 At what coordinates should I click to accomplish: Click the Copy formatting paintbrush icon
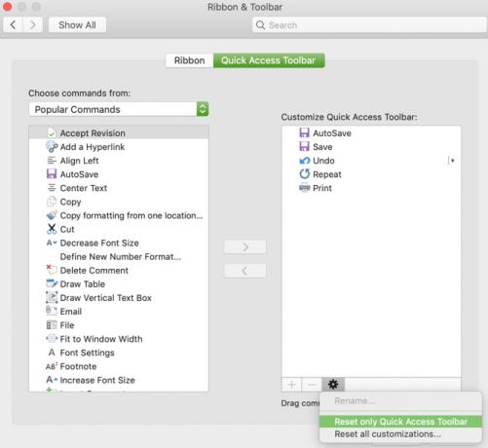[52, 215]
